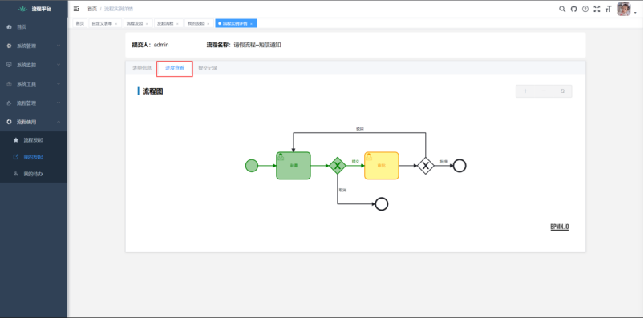
Task: Open the font size setting icon
Action: pyautogui.click(x=608, y=9)
